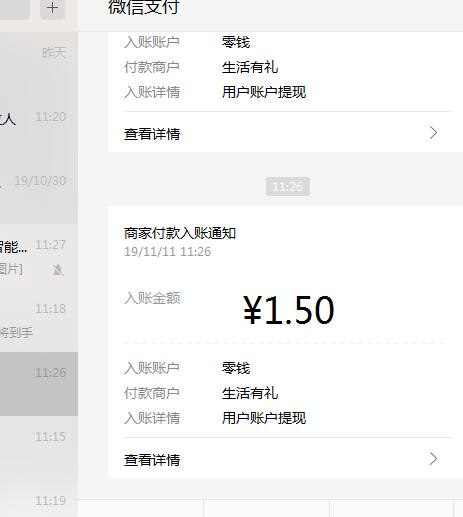Click the 微信支付 chat title
This screenshot has height=517, width=463.
point(144,7)
